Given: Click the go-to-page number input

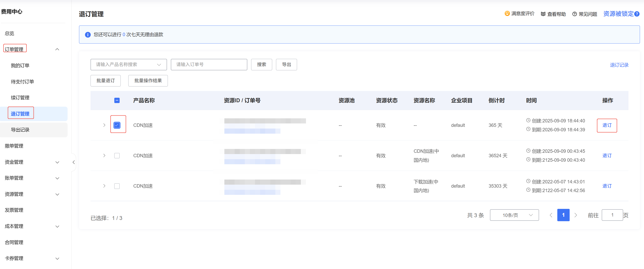Looking at the screenshot, I should 612,215.
